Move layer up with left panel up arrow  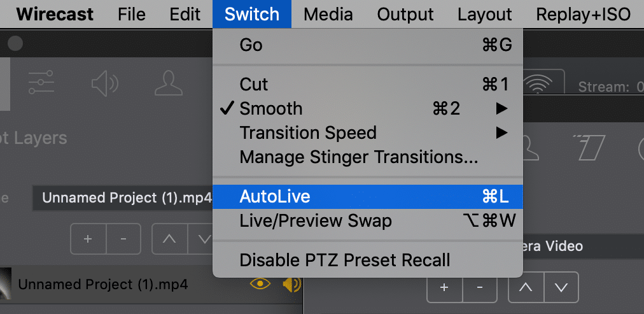click(169, 239)
